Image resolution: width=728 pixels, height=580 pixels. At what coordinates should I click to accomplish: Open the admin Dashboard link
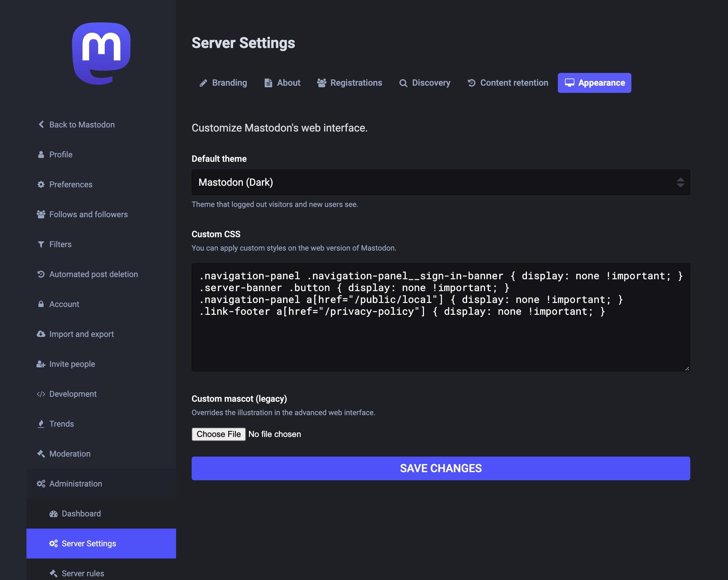pyautogui.click(x=101, y=514)
